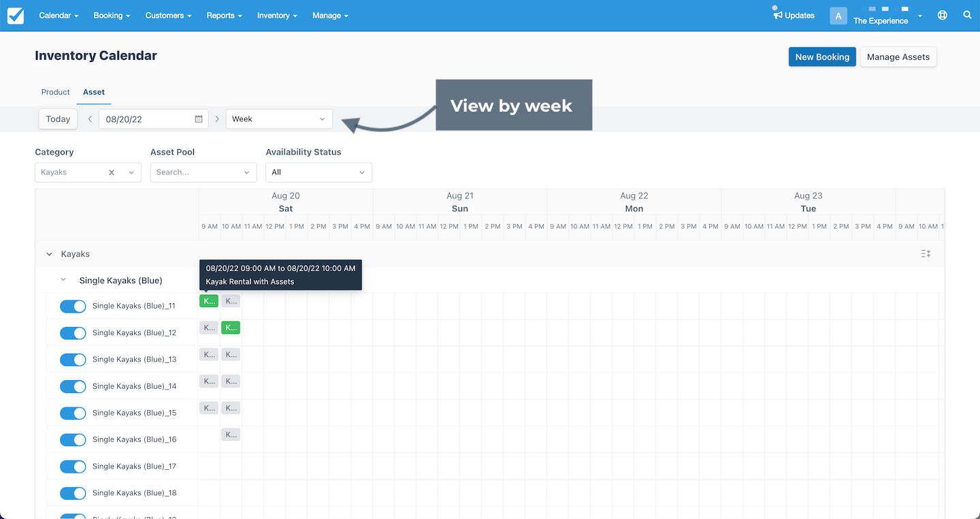Open the Category Kayaks dropdown
Viewport: 980px width, 519px height.
pos(88,172)
